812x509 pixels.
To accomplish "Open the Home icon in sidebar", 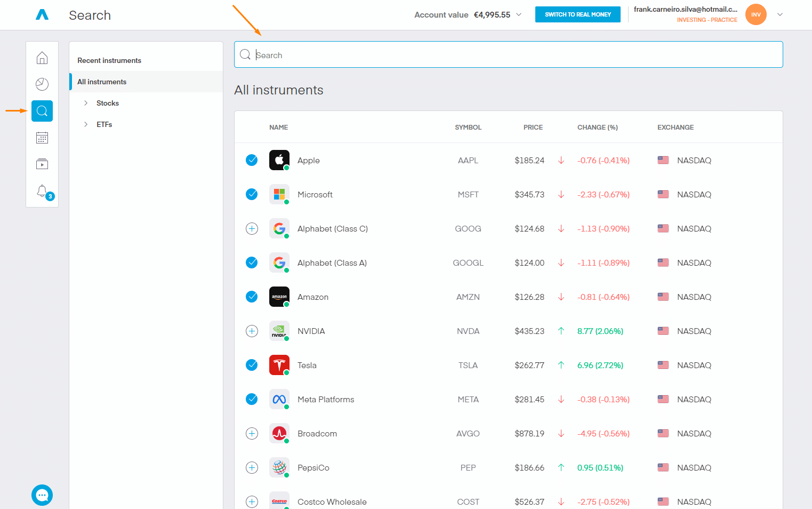I will [x=42, y=58].
